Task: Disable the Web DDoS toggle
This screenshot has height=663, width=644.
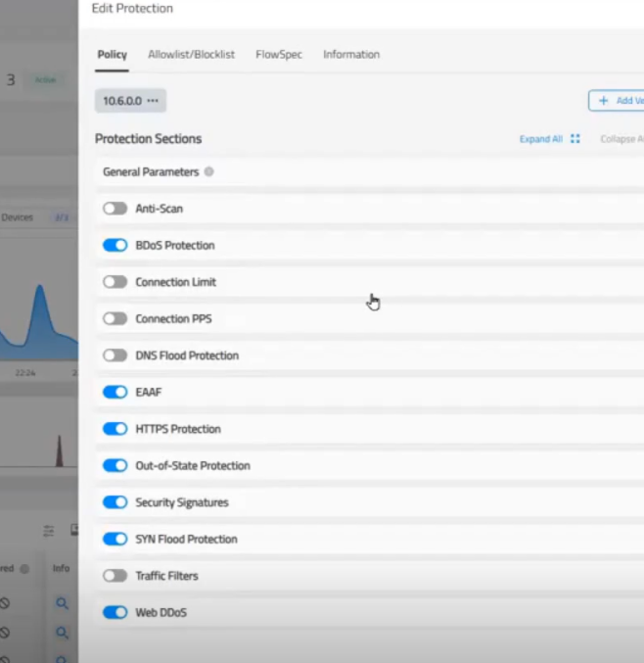Action: pos(115,613)
